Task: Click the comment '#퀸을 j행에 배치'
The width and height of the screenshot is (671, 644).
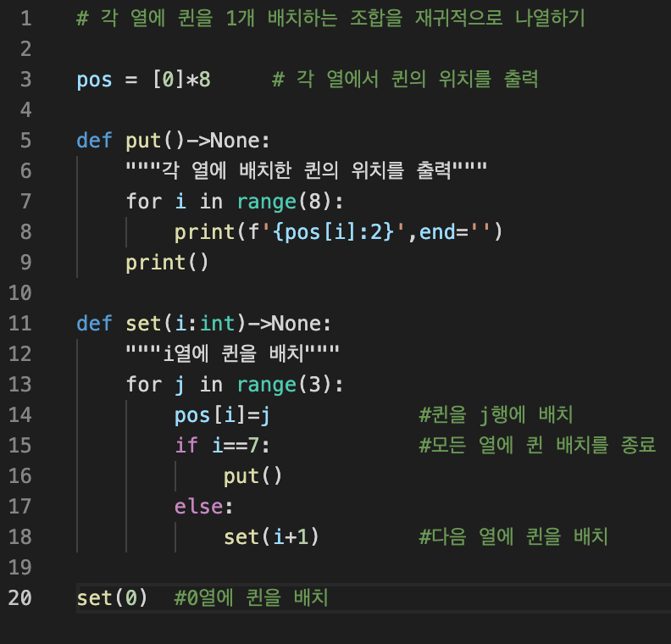Action: 496,414
